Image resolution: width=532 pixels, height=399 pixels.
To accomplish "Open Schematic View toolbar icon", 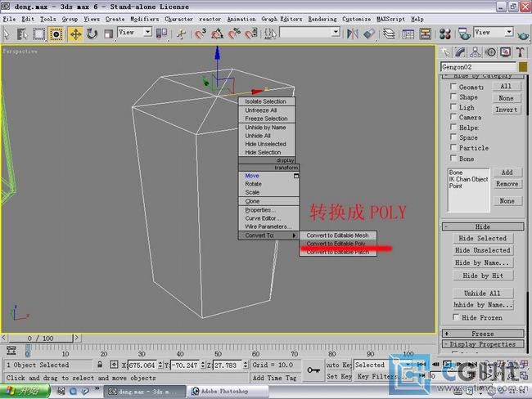I will [x=425, y=34].
